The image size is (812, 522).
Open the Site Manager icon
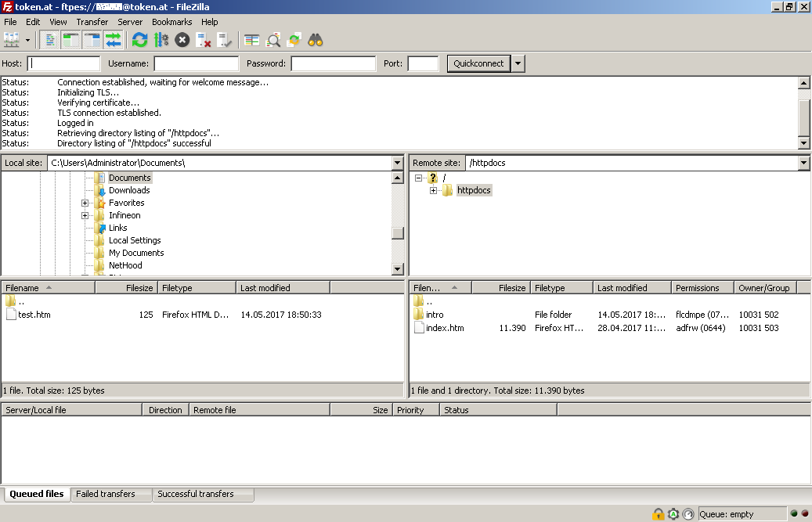pyautogui.click(x=11, y=39)
